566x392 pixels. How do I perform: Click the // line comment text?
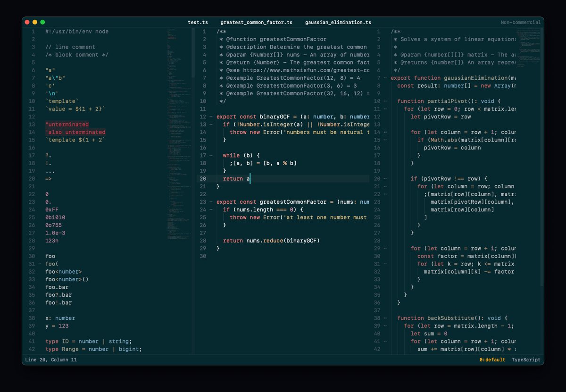click(70, 47)
